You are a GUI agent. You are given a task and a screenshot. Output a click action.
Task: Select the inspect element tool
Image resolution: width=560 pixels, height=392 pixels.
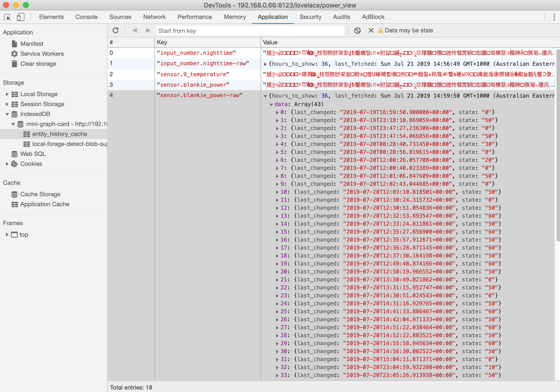[7, 17]
